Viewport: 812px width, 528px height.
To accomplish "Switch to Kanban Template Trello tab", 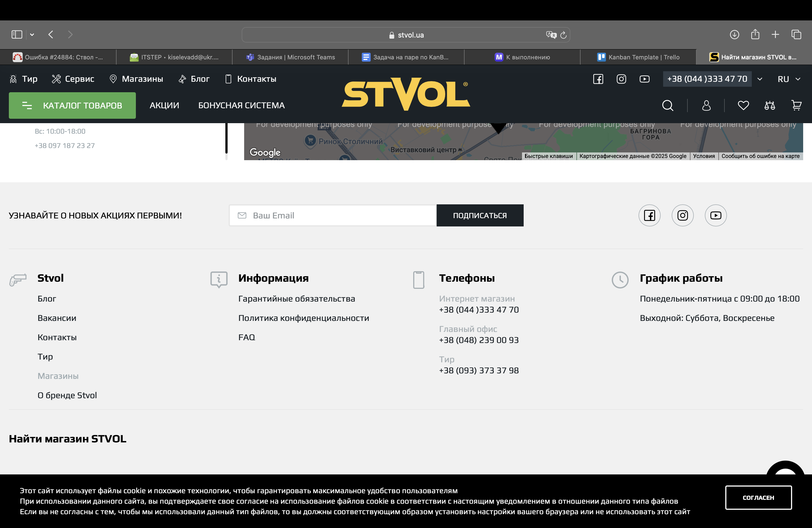I will click(638, 57).
